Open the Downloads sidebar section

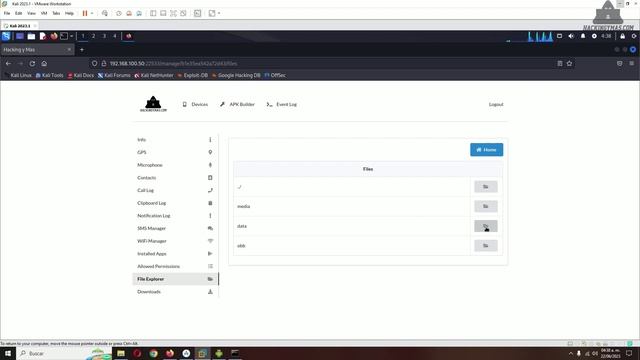(x=175, y=291)
